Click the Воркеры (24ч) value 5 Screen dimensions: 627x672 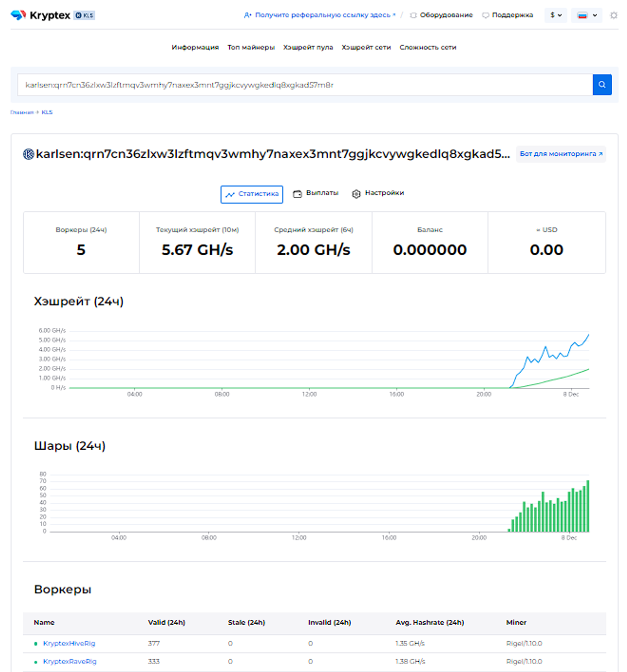[81, 250]
